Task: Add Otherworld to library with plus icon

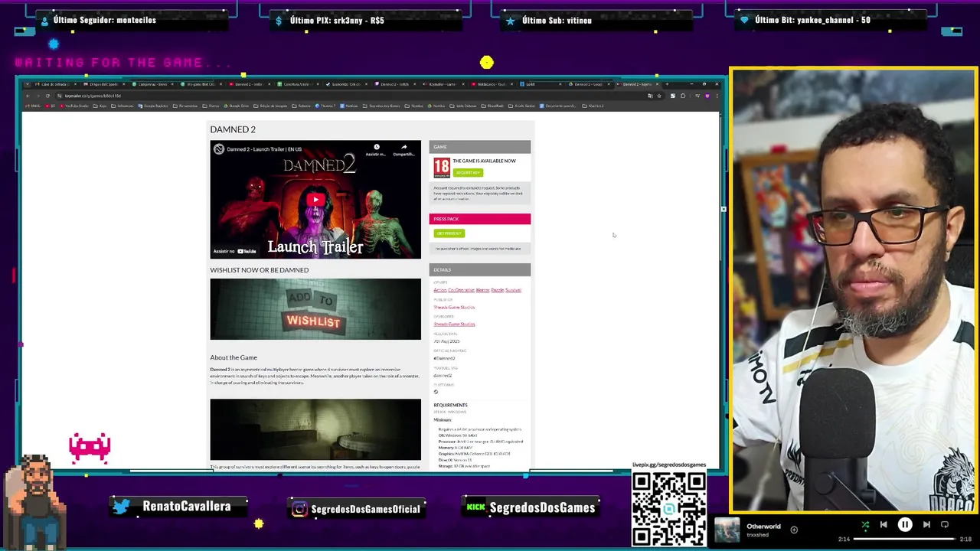Action: 794,530
